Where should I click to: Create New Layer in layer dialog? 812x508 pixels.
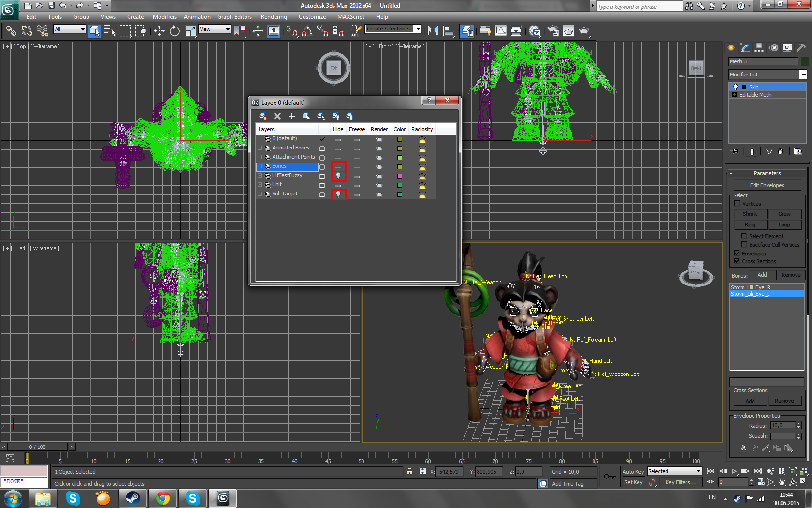262,116
